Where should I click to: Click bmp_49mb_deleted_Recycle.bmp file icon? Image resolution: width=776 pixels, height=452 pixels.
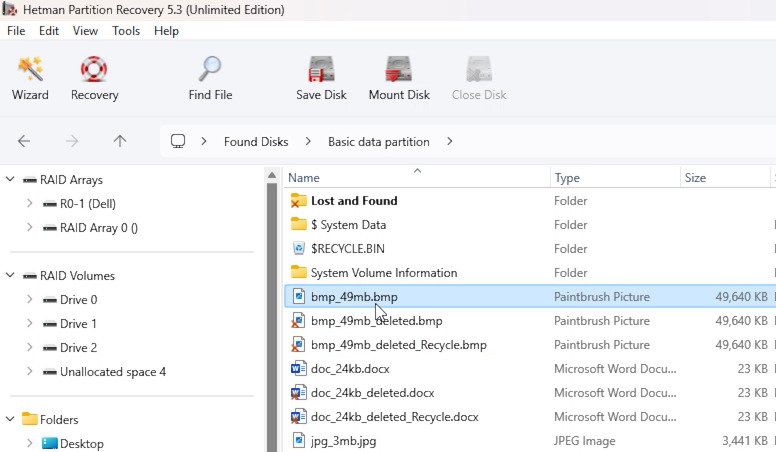point(298,345)
